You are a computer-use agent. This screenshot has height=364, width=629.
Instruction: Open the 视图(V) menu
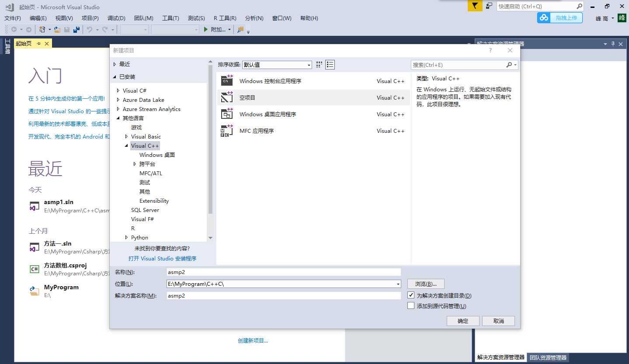coord(64,18)
